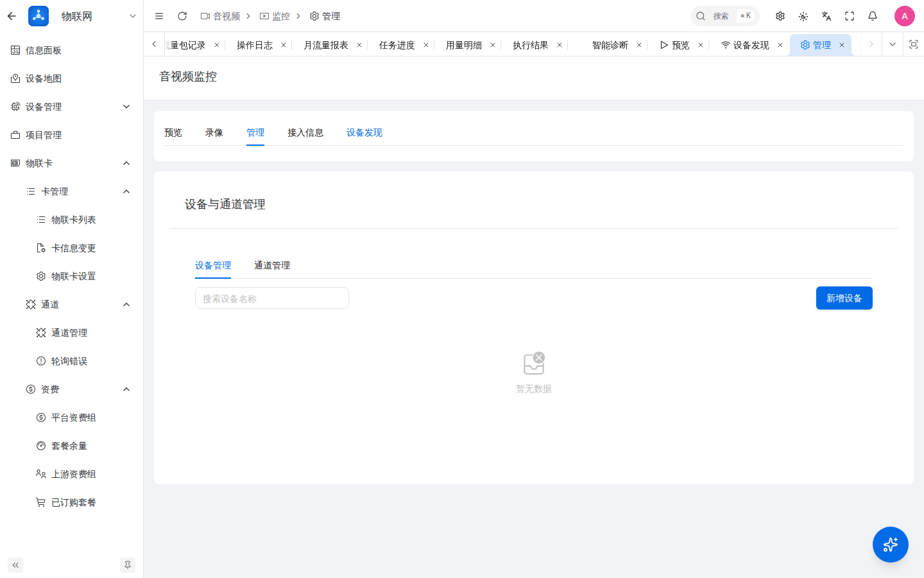Open the 监控 breadcrumb item

coord(275,16)
